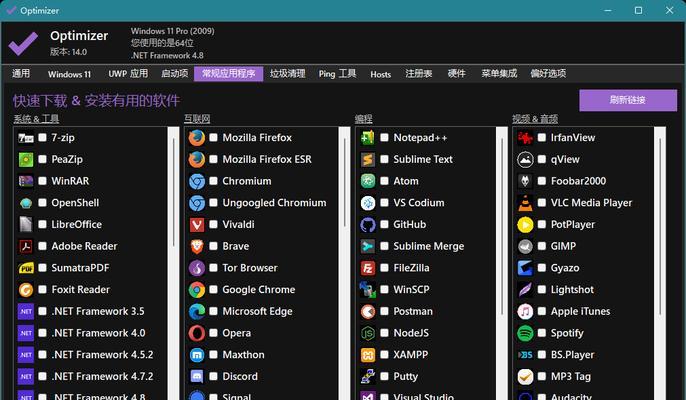Switch to the Hosts tab
The width and height of the screenshot is (686, 400).
[381, 74]
